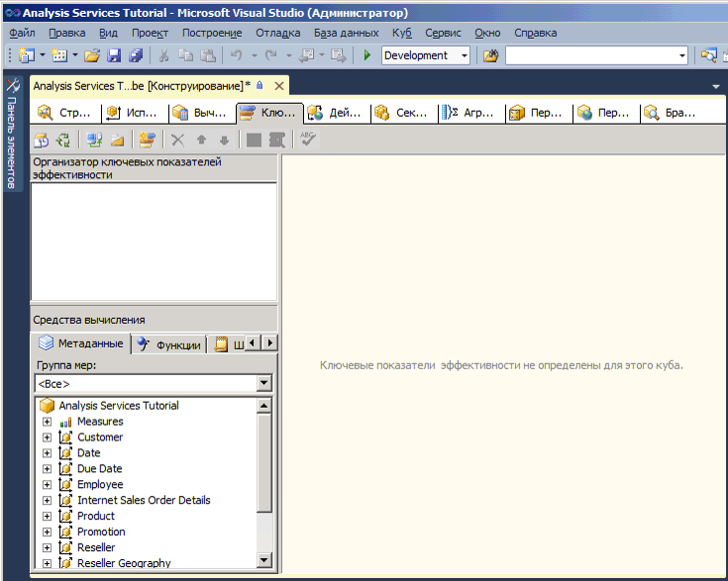
Task: Expand the Product dimension node
Action: pos(47,517)
